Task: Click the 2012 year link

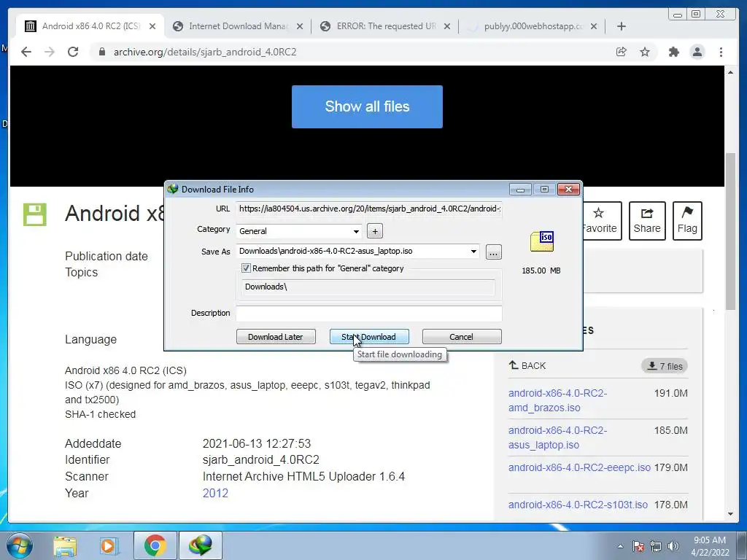Action: coord(215,494)
